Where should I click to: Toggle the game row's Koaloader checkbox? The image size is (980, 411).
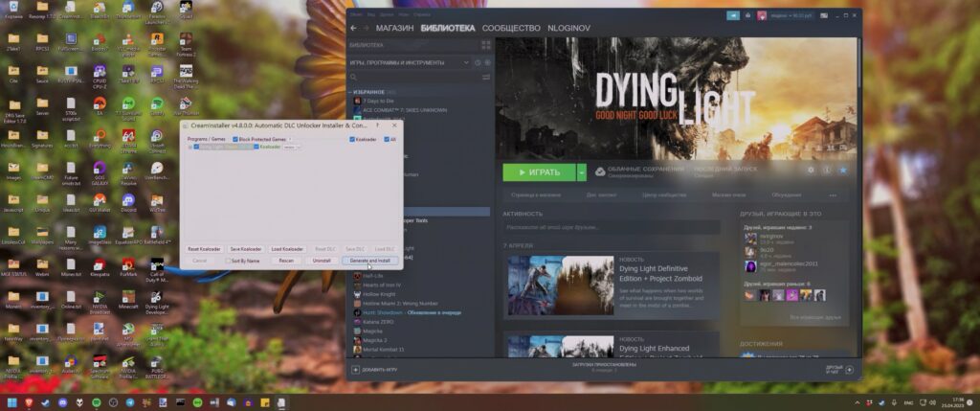(256, 147)
